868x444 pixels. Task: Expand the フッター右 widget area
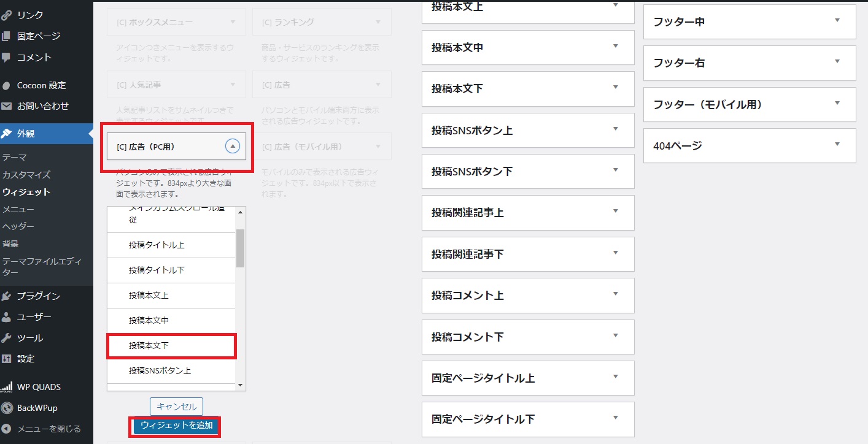[x=837, y=62]
